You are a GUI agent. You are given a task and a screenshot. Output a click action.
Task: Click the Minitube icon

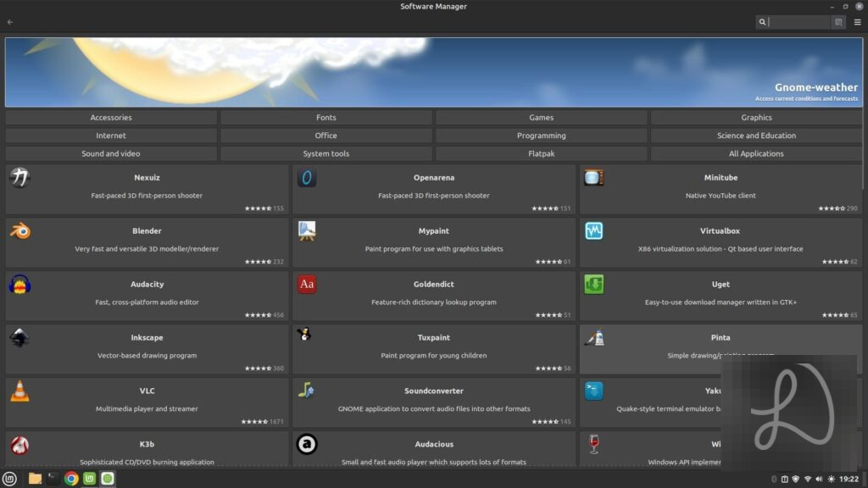[593, 177]
